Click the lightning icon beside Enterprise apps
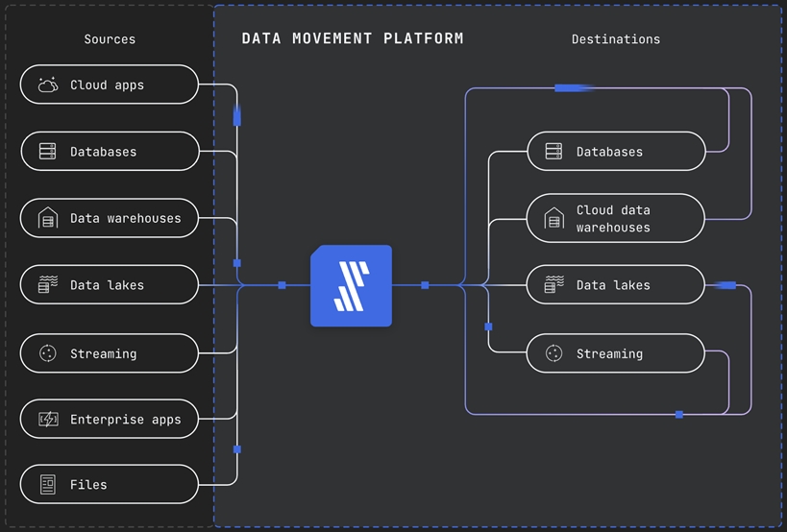 coord(48,420)
